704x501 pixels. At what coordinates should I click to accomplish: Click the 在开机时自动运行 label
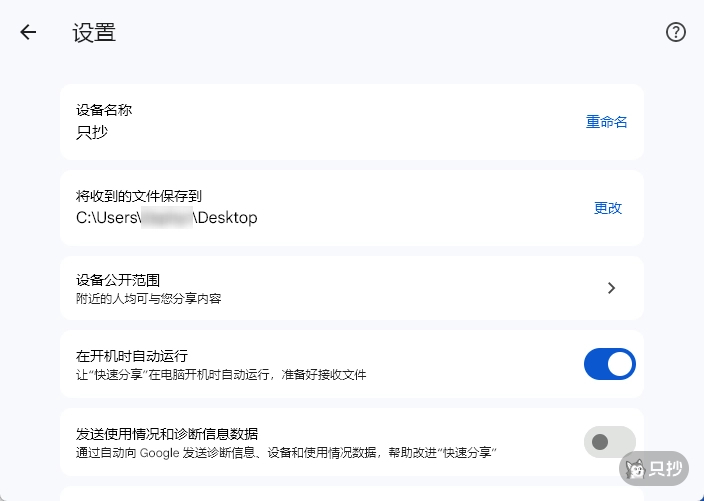(132, 356)
